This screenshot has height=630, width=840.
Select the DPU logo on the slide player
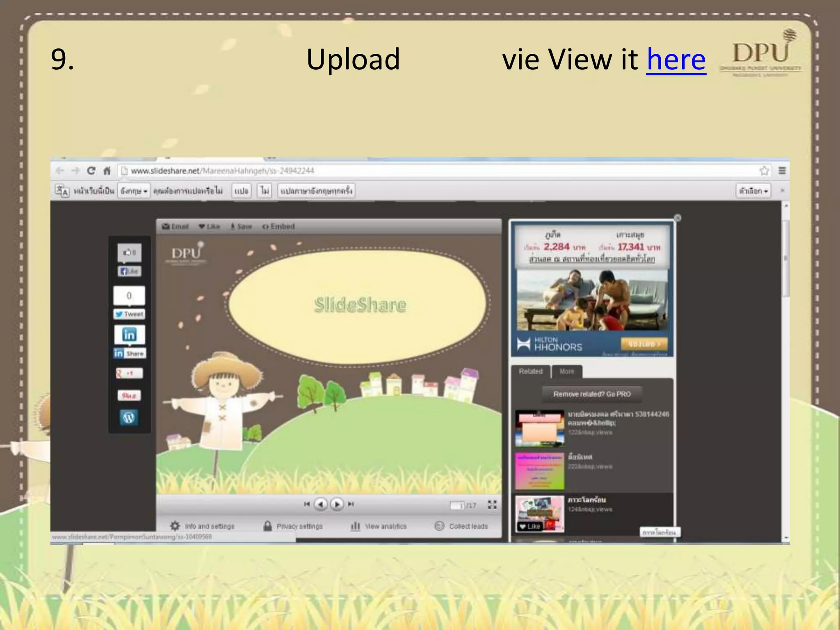[187, 254]
